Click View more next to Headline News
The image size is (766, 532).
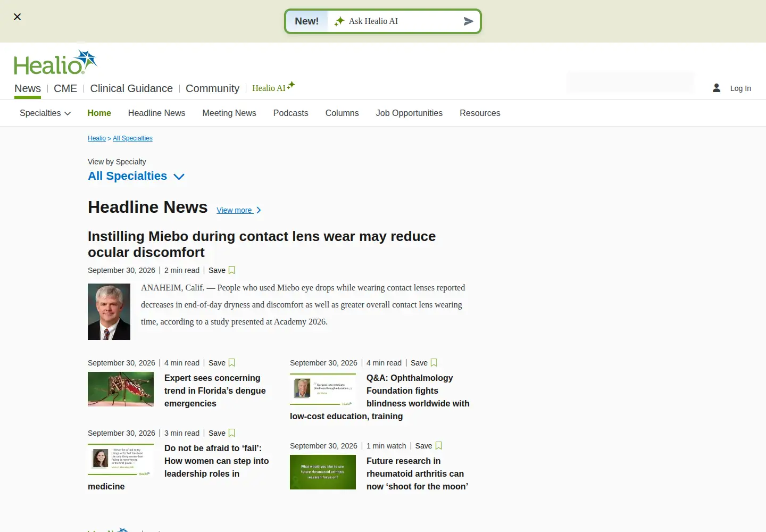point(239,210)
